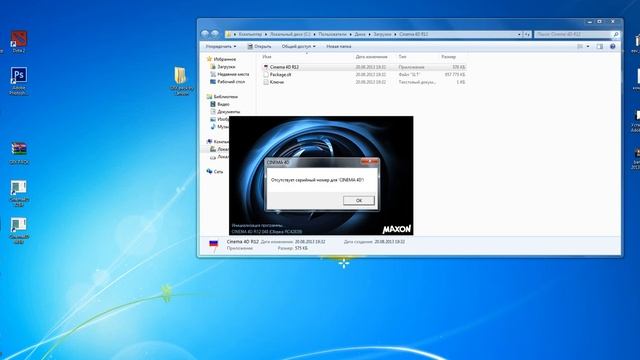
Task: Expand the address bar history dropdown arrow
Action: [x=519, y=34]
